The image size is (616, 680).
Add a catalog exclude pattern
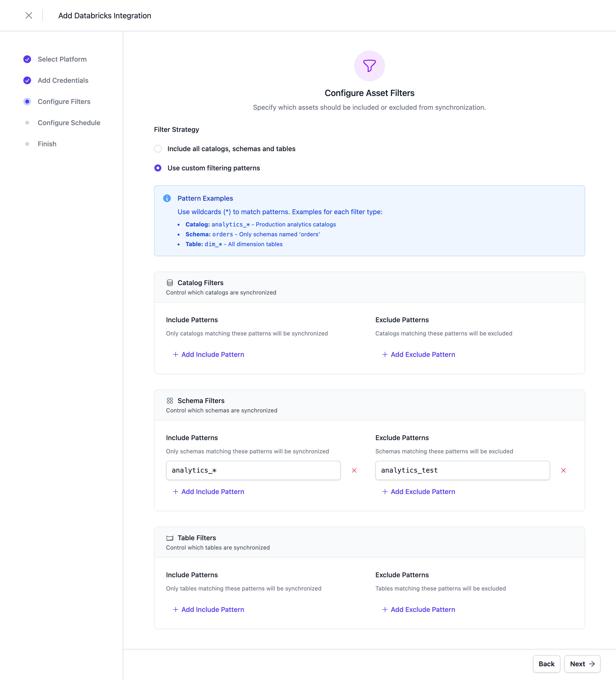tap(418, 354)
